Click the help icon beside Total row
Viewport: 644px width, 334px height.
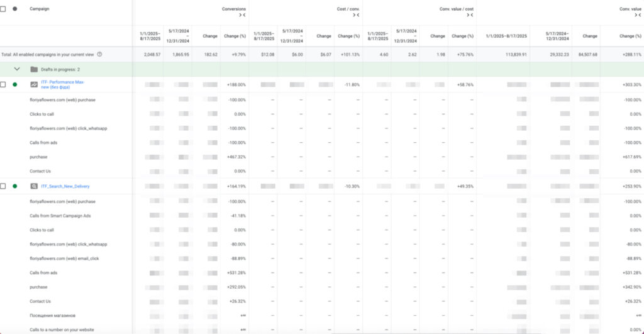(x=99, y=55)
